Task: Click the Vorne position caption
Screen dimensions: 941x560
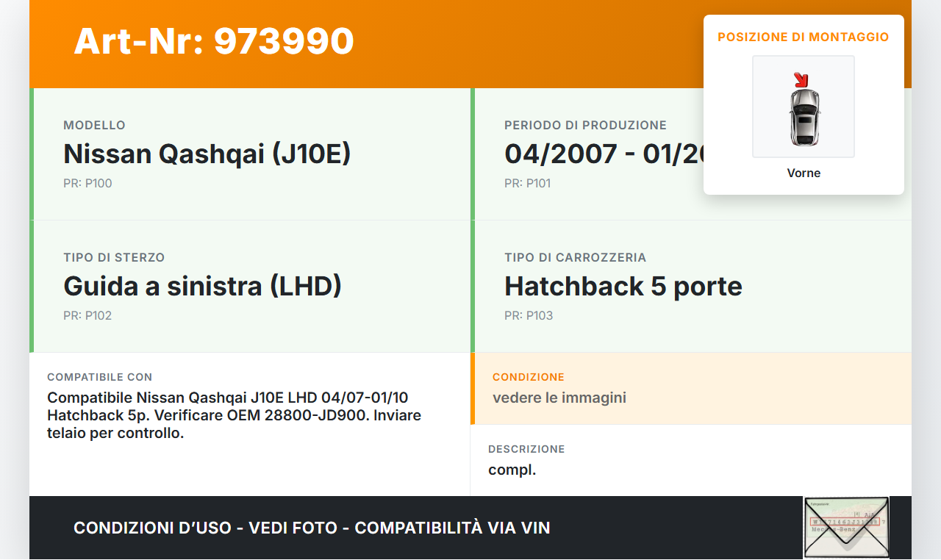Action: pyautogui.click(x=804, y=173)
